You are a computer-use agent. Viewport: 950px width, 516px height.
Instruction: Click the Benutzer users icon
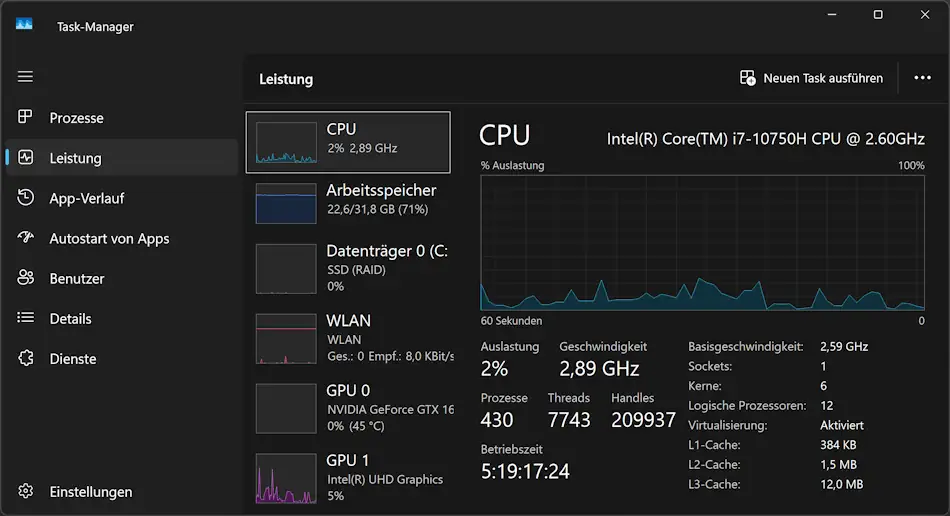(25, 277)
